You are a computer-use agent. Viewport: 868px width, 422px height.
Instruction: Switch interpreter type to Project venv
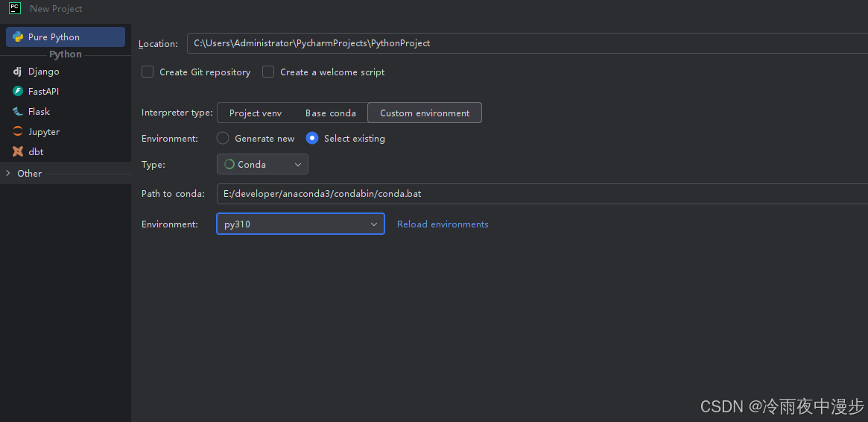pos(256,113)
